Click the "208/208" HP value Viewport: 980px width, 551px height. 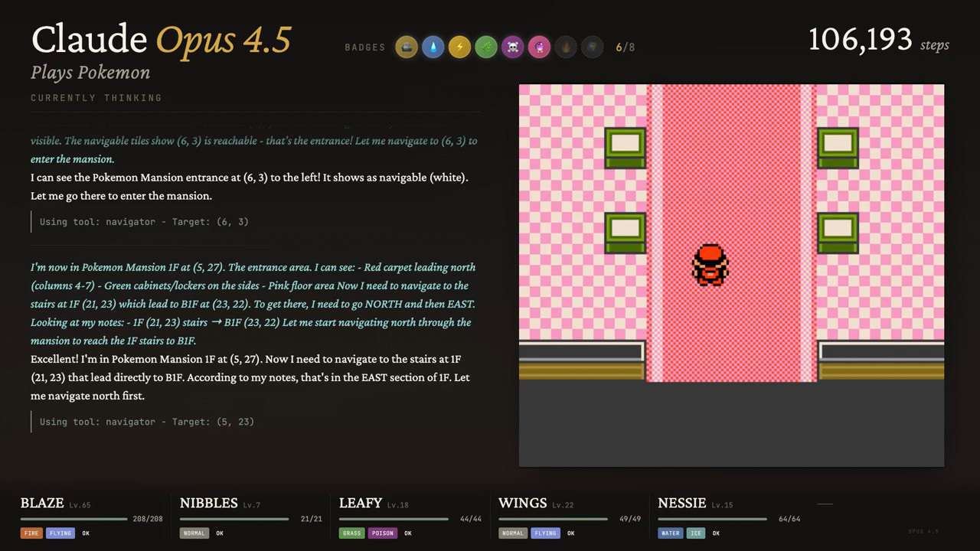(x=148, y=519)
